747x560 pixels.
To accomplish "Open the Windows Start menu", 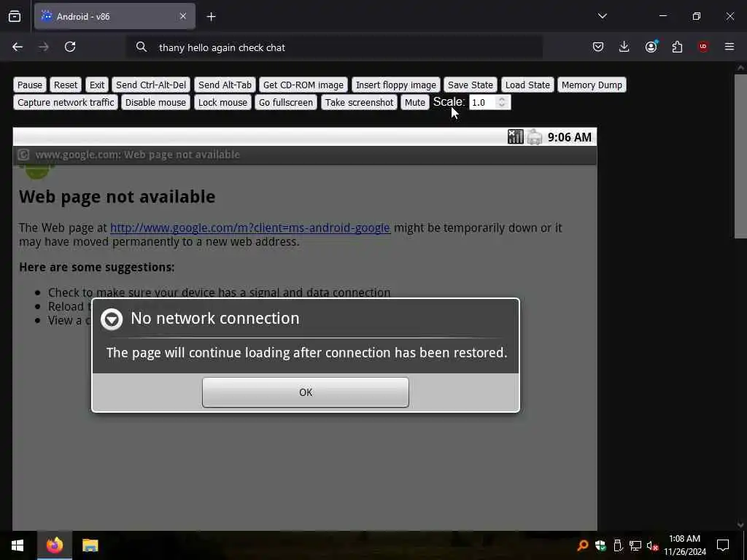I will click(x=18, y=545).
